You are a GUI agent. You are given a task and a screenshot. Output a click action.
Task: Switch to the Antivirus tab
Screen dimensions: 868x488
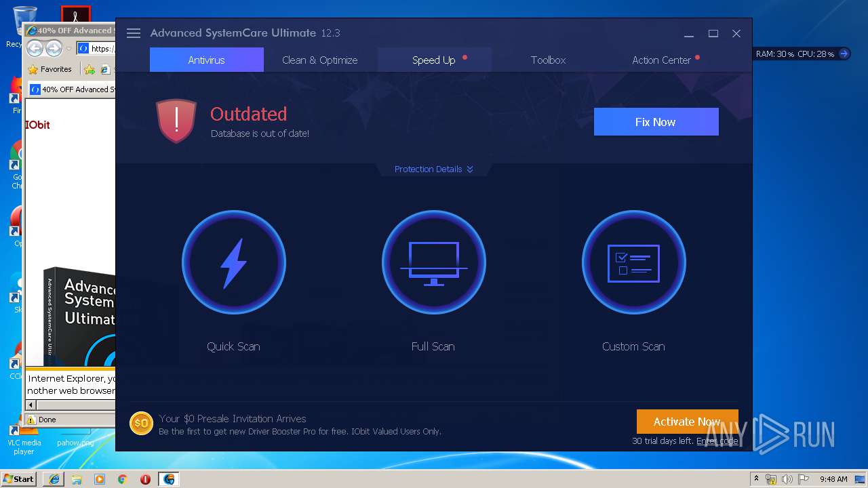coord(207,60)
